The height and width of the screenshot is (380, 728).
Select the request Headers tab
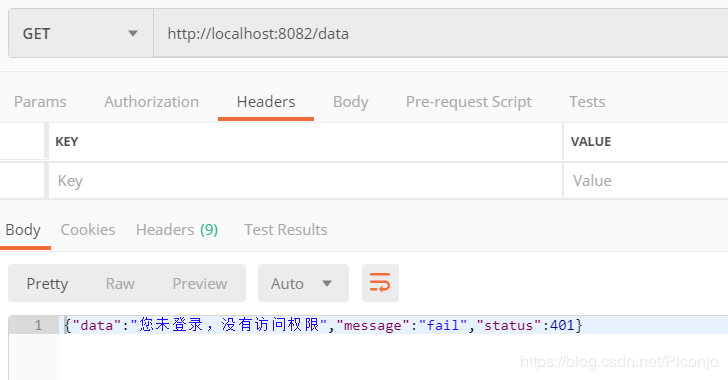pyautogui.click(x=266, y=102)
